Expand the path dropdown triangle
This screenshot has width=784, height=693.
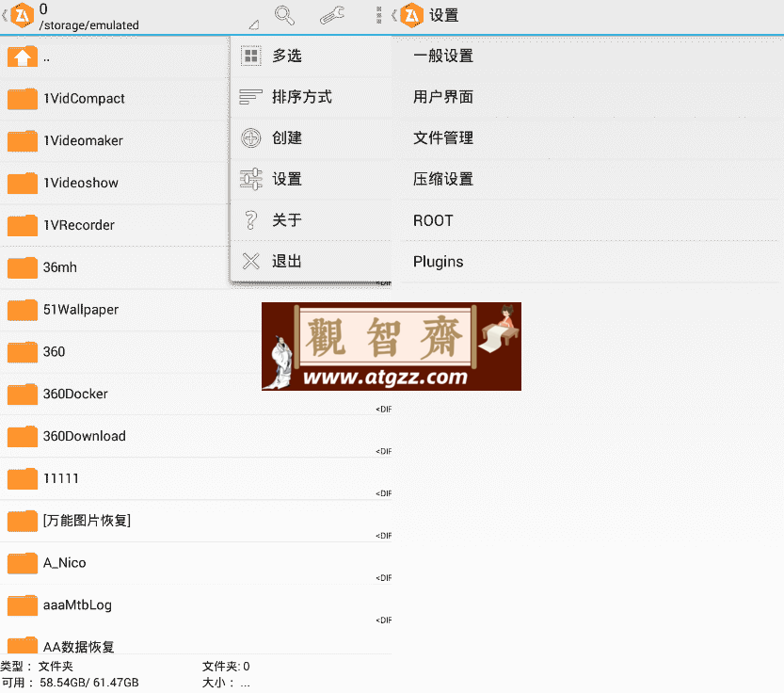[254, 24]
